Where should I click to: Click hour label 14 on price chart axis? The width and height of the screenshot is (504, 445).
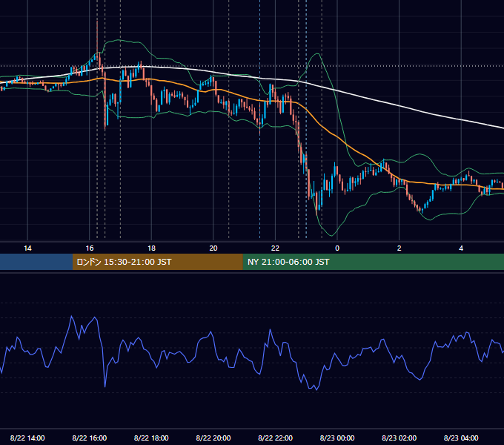click(x=27, y=248)
